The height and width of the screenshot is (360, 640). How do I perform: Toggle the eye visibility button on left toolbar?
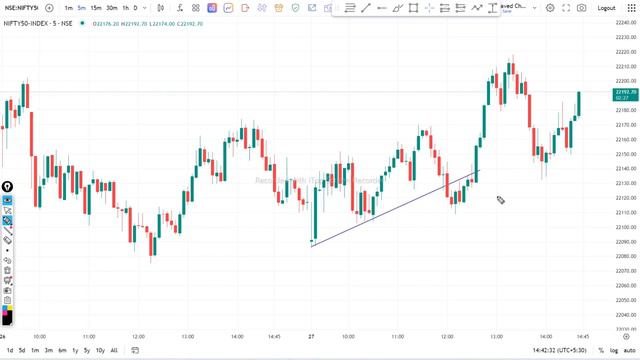click(x=7, y=200)
